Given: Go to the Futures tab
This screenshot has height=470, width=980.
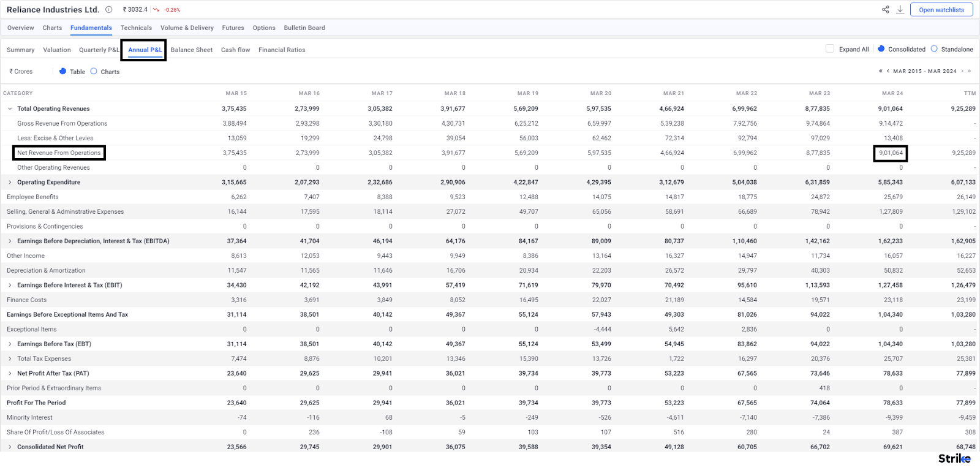Looking at the screenshot, I should [233, 28].
